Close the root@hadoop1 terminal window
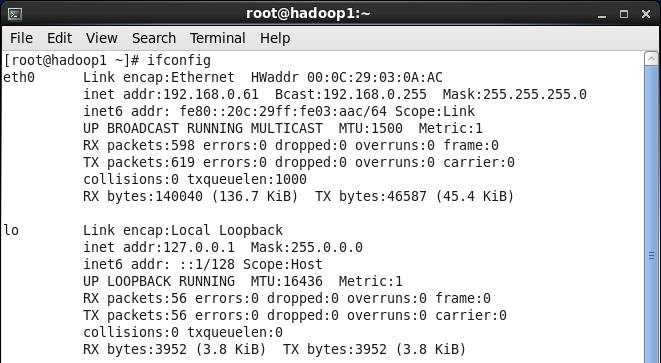 [x=645, y=14]
